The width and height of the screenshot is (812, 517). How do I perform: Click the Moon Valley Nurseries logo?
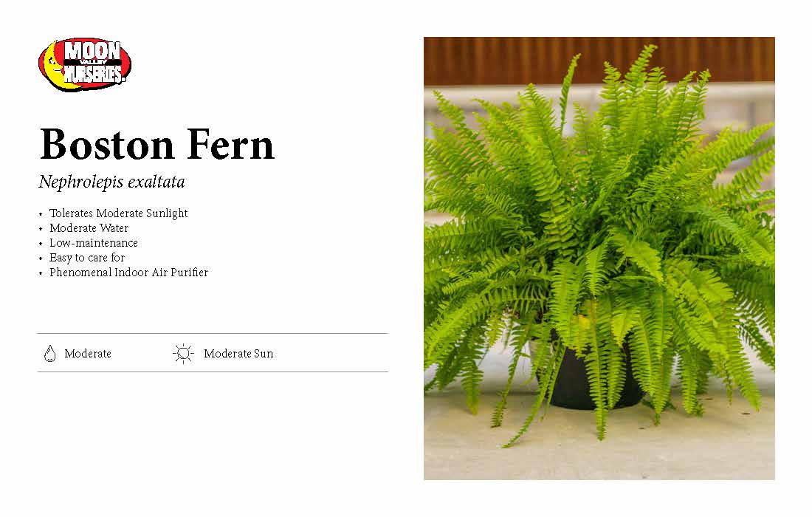point(85,64)
